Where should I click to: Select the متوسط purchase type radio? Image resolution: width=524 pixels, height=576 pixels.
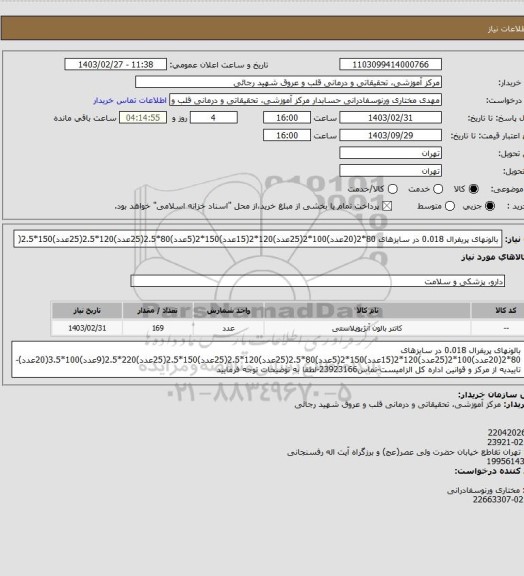[x=450, y=206]
